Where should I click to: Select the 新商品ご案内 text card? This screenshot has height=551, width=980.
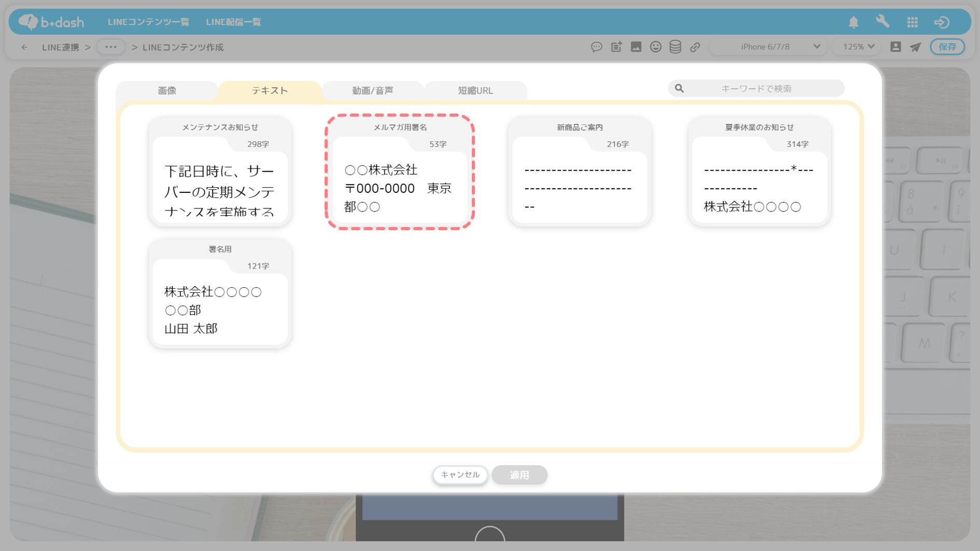[x=580, y=172]
